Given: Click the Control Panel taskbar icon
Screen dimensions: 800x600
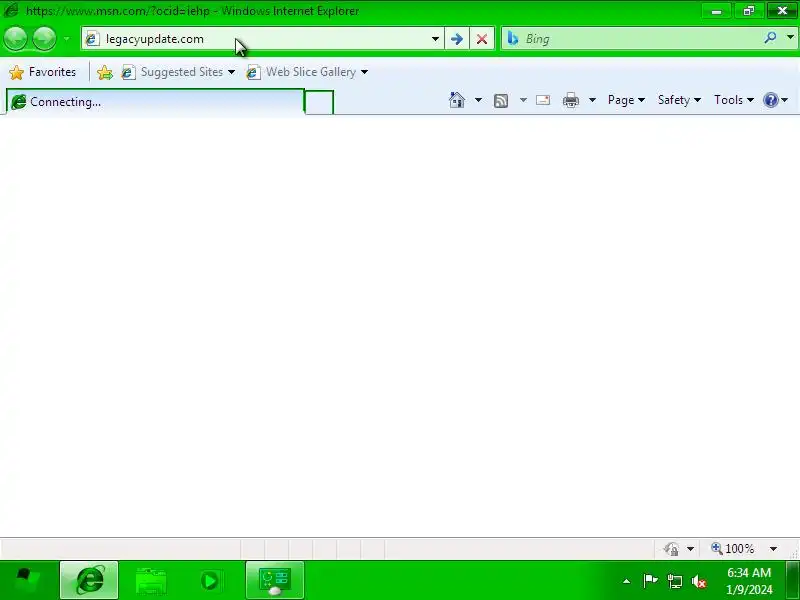Looking at the screenshot, I should pos(275,580).
